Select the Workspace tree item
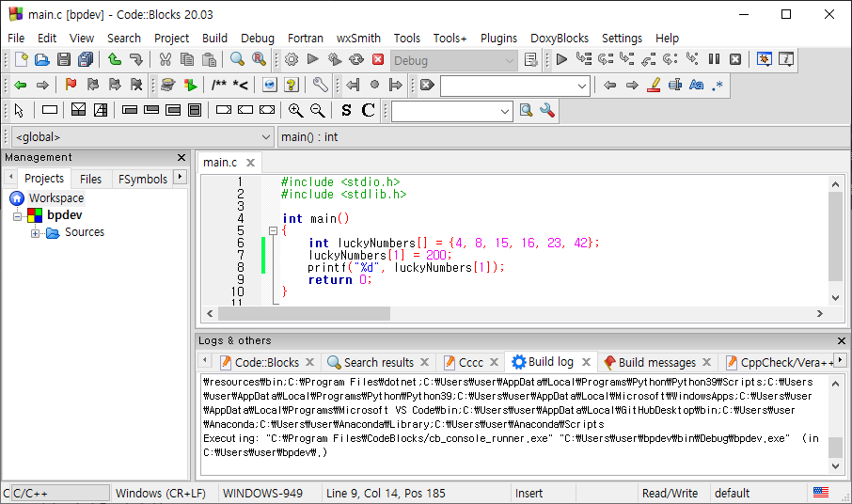The image size is (852, 504). pos(56,198)
